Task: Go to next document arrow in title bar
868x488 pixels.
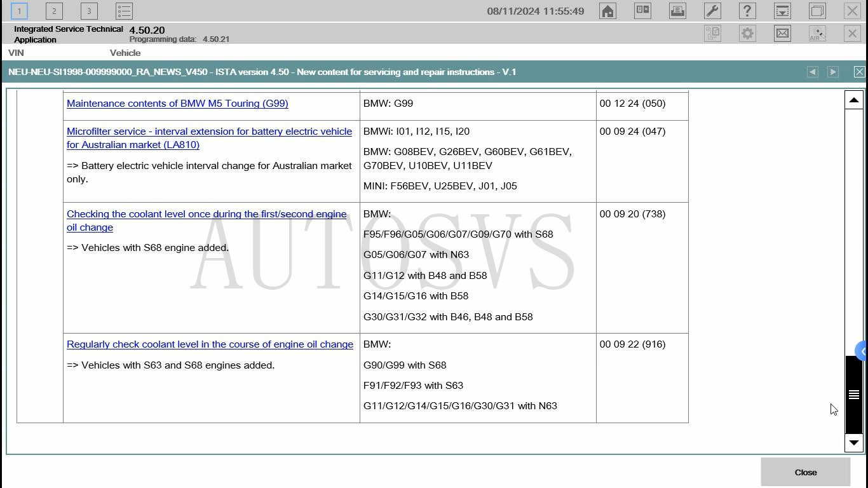Action: [x=832, y=72]
